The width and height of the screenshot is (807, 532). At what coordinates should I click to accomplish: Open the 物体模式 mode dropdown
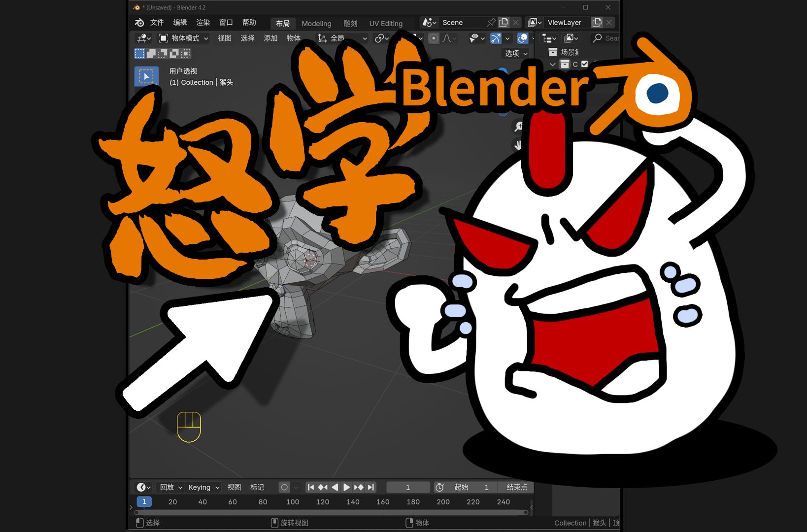pyautogui.click(x=183, y=38)
